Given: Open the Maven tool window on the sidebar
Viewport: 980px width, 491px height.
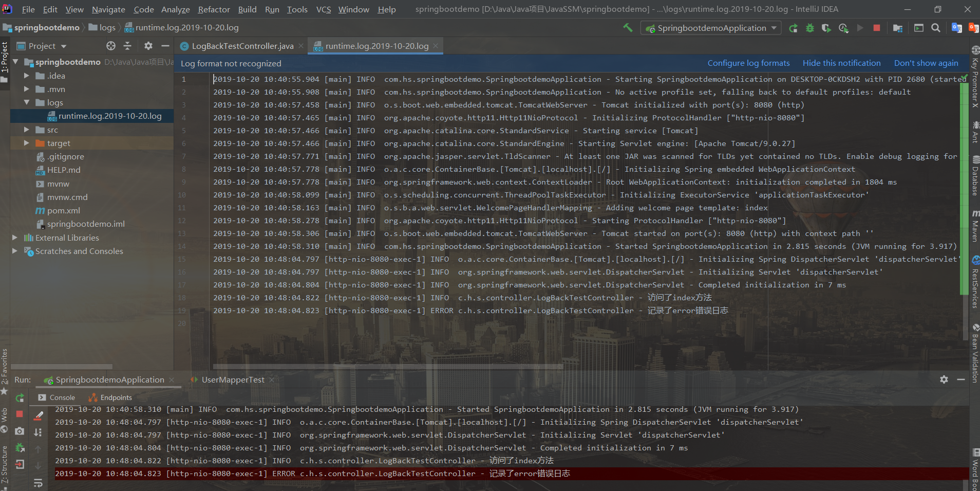Looking at the screenshot, I should tap(975, 225).
